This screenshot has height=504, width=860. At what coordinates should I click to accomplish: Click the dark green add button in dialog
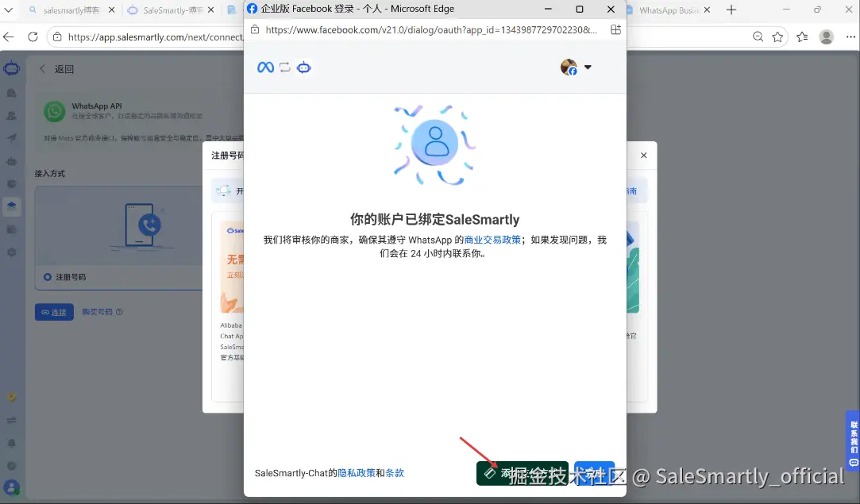pos(523,473)
